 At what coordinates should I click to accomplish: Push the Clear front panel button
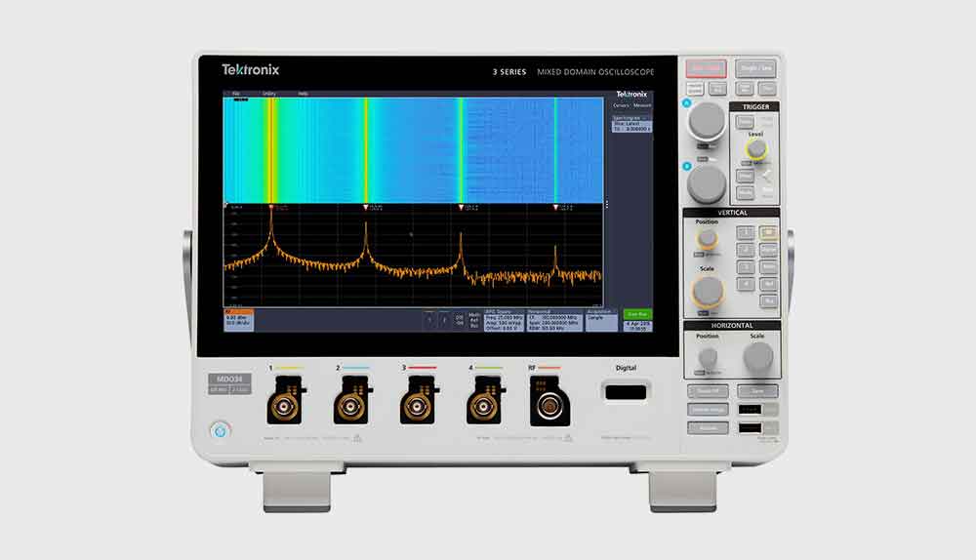tap(767, 89)
